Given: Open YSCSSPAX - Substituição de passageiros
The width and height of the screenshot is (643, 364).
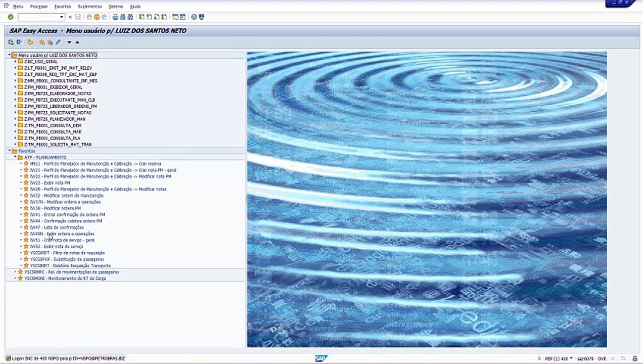Looking at the screenshot, I should [x=67, y=259].
